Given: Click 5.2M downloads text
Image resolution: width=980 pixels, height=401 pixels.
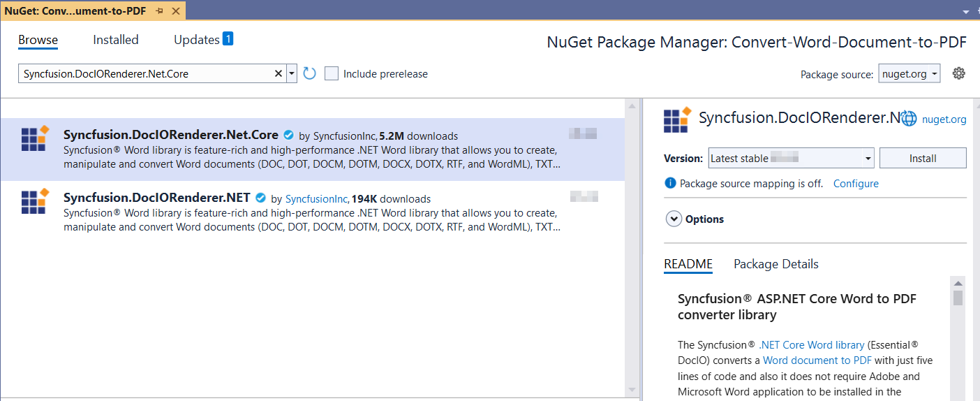Looking at the screenshot, I should coord(418,136).
